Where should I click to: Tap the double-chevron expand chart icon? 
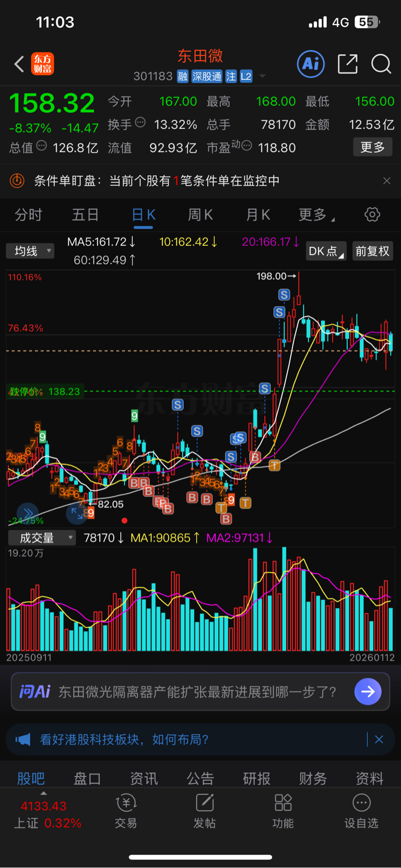(x=28, y=513)
